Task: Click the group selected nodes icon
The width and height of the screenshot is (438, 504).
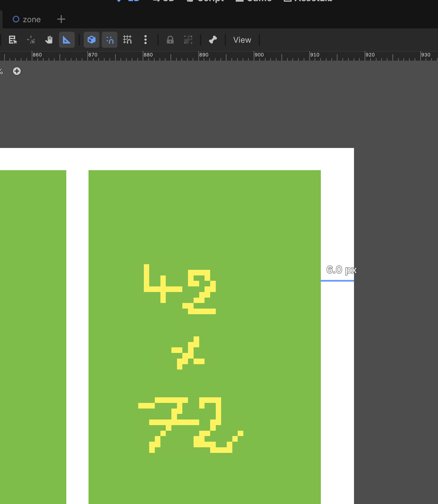Action: [188, 40]
